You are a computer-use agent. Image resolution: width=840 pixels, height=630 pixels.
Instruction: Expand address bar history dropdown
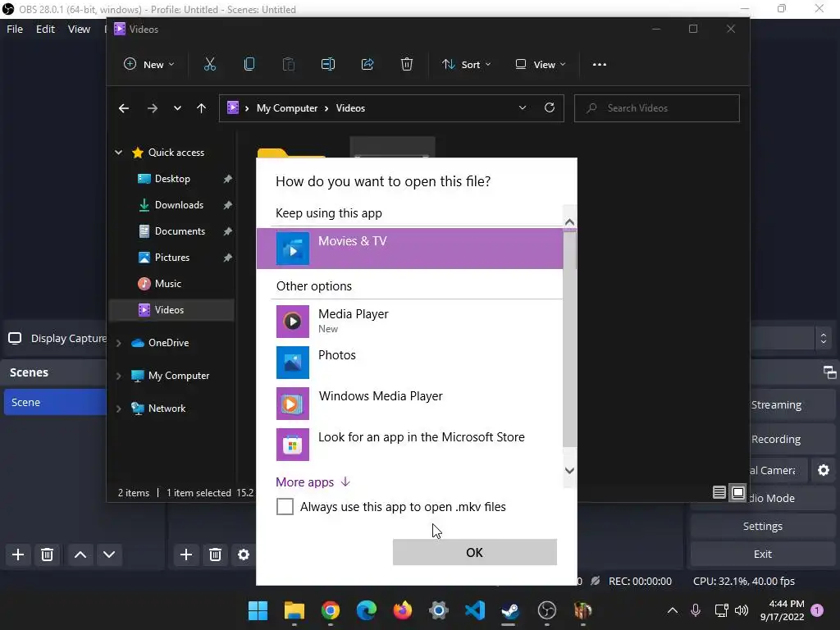[523, 107]
